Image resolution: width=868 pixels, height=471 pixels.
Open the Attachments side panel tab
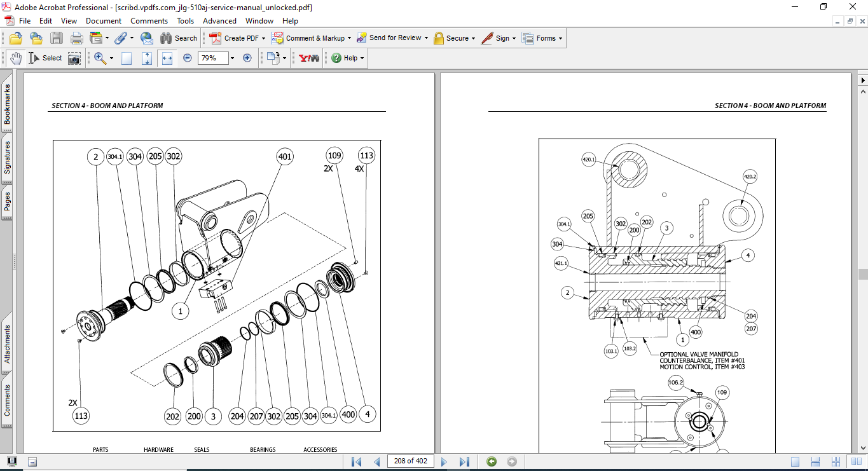7,344
